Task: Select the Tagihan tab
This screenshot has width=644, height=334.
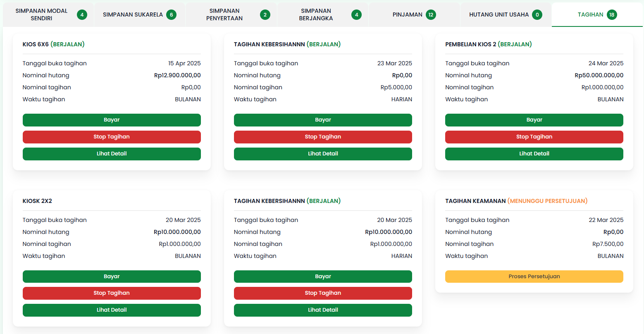Action: point(596,15)
